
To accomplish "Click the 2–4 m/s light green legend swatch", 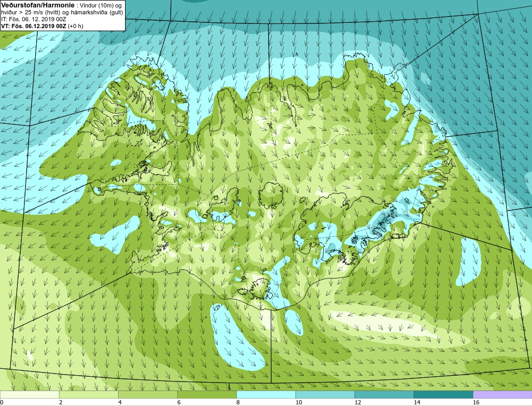I will [88, 394].
